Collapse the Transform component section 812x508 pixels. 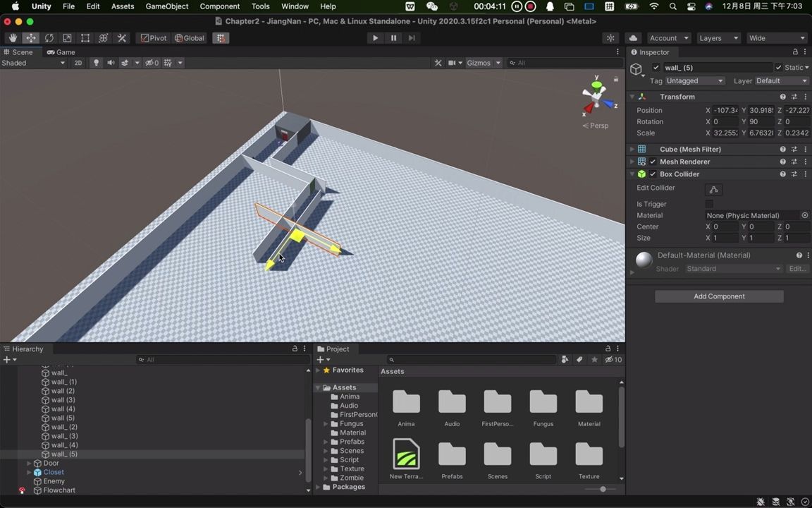[632, 97]
